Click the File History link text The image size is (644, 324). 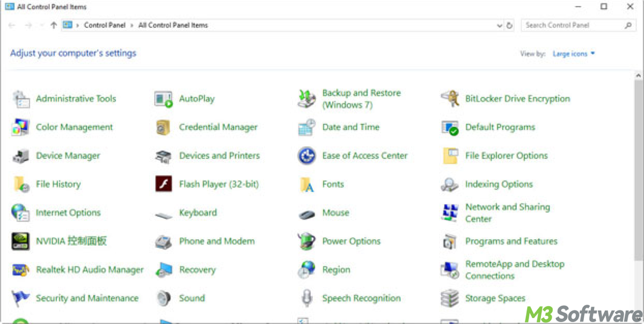58,184
